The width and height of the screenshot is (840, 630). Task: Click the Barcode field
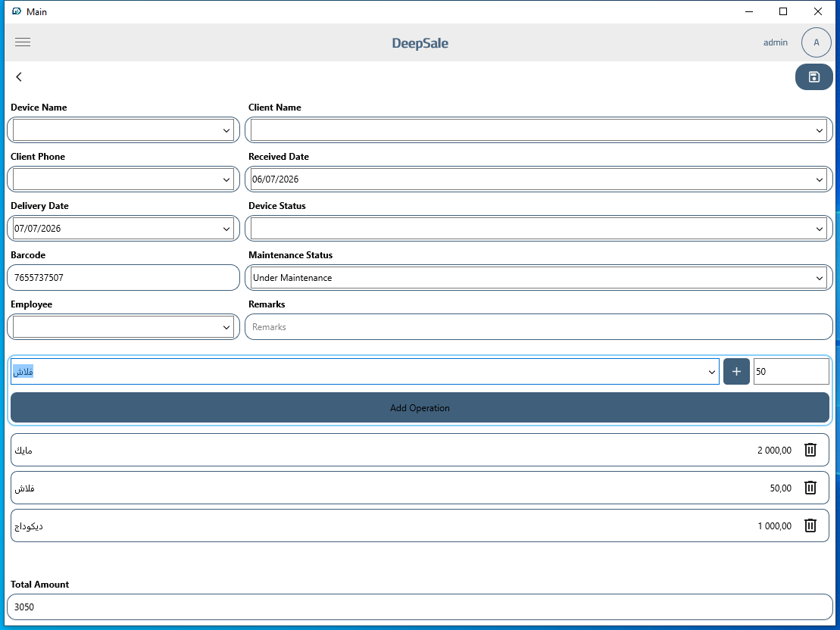123,277
